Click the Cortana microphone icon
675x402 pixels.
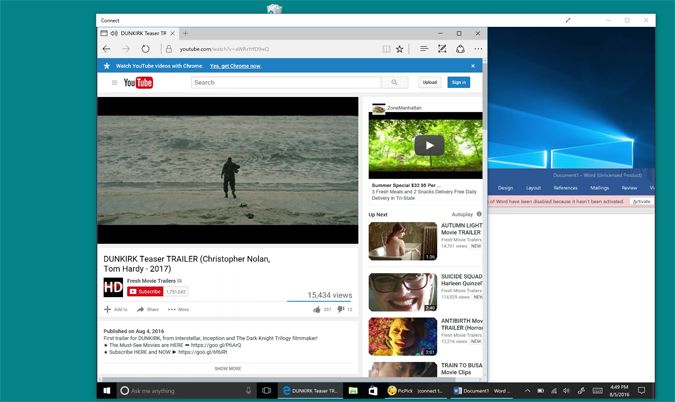click(x=248, y=391)
